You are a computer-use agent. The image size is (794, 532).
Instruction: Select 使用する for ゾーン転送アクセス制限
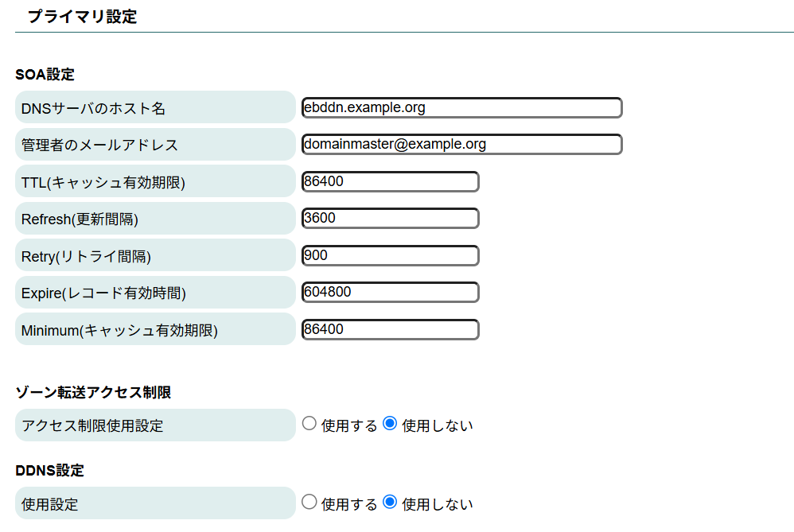coord(309,424)
